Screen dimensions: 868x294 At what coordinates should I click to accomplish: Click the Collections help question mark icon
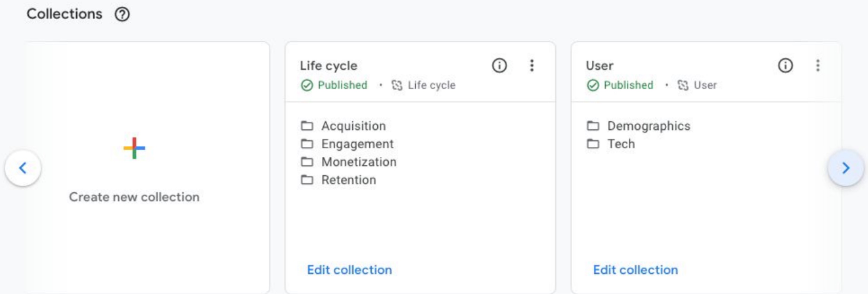(x=122, y=15)
